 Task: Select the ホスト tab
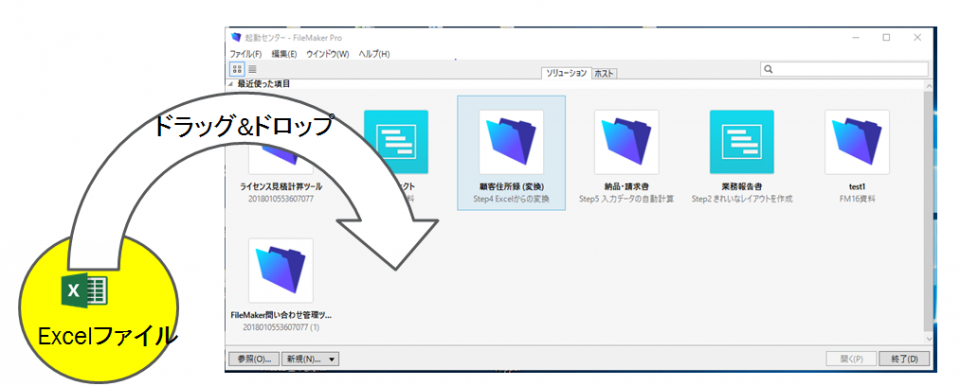tap(604, 74)
